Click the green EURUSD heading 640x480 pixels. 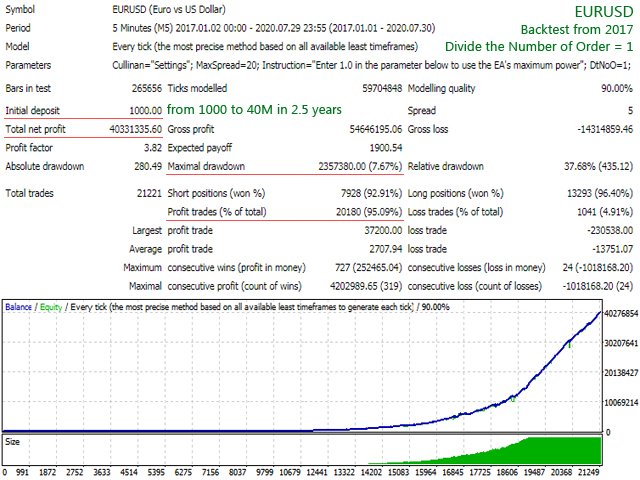(x=604, y=12)
